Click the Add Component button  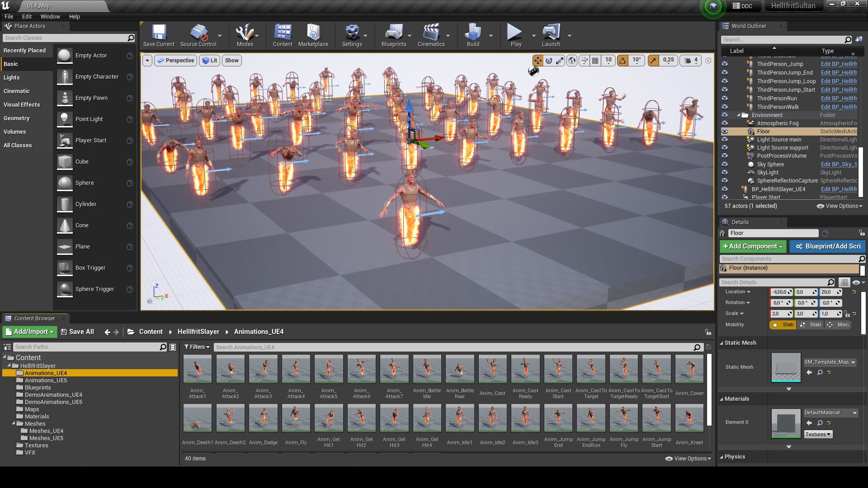coord(753,246)
